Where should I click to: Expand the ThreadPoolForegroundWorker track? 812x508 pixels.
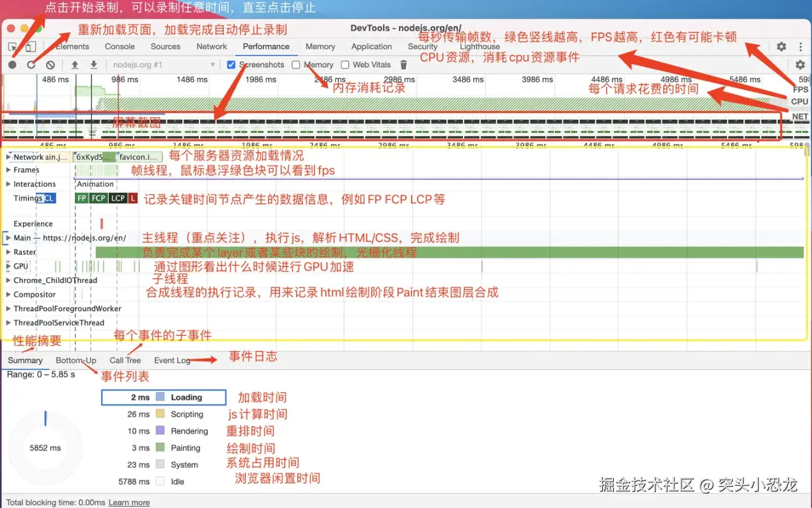point(8,308)
